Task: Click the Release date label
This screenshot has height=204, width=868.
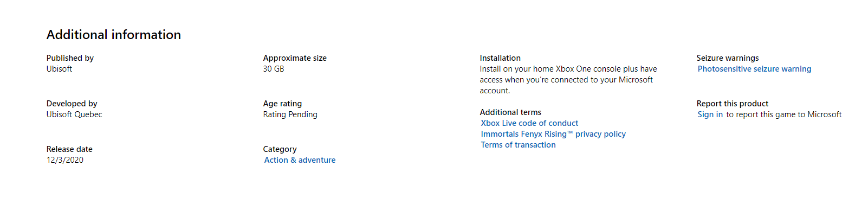Action: pos(69,149)
